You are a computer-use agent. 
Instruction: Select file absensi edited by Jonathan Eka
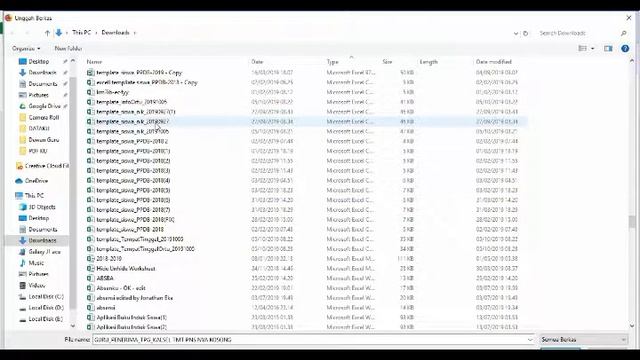click(x=135, y=298)
